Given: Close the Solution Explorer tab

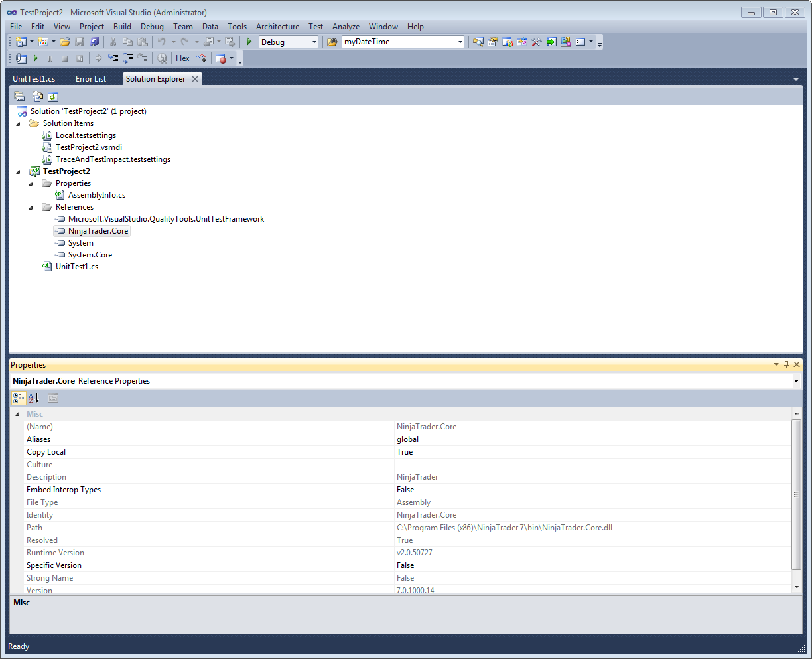Looking at the screenshot, I should [x=195, y=78].
